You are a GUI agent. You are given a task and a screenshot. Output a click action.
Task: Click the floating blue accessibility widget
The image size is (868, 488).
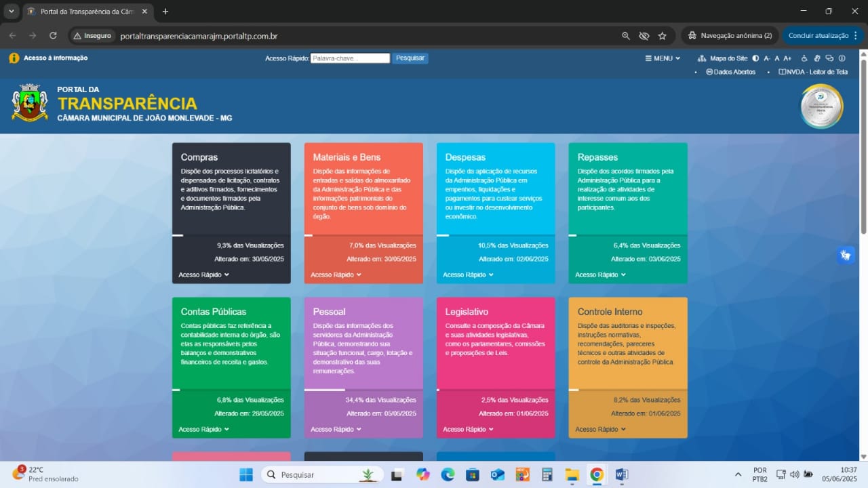coord(845,255)
